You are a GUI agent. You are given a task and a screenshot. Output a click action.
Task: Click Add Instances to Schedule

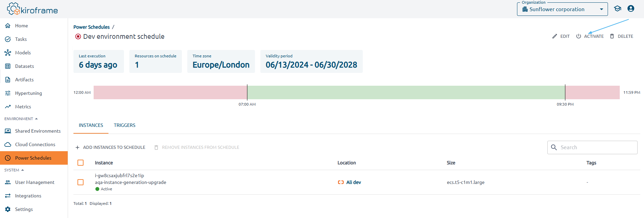(x=110, y=147)
